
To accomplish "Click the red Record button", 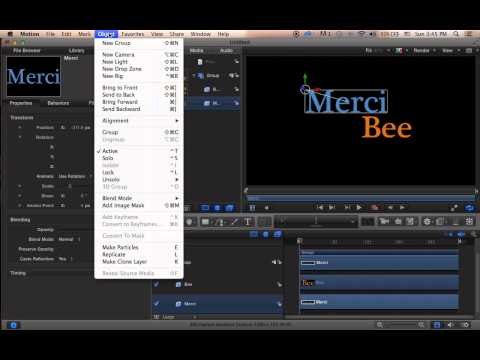I will click(x=375, y=208).
